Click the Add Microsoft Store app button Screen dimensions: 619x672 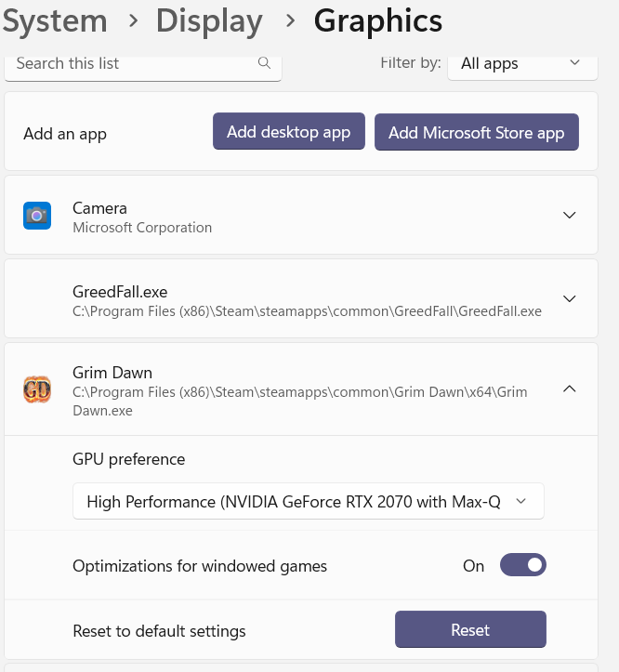click(x=476, y=132)
